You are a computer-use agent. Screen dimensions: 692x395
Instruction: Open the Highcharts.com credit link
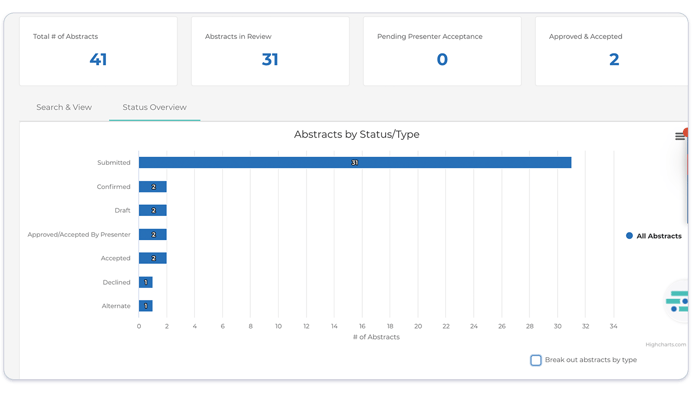666,345
